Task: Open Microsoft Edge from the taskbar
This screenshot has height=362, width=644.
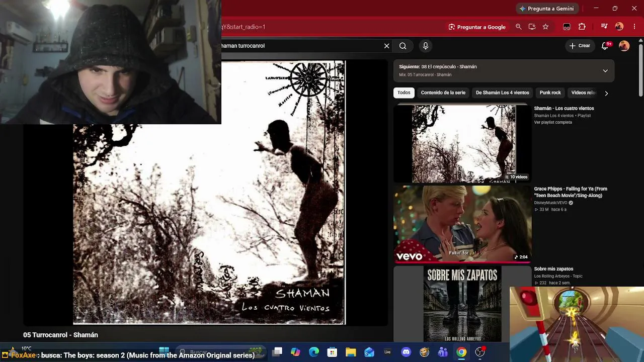Action: click(x=314, y=352)
